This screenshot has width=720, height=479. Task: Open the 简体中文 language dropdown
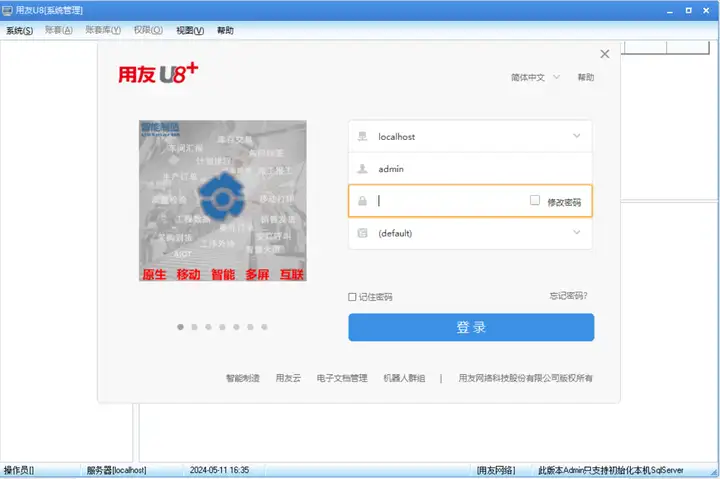pos(535,77)
